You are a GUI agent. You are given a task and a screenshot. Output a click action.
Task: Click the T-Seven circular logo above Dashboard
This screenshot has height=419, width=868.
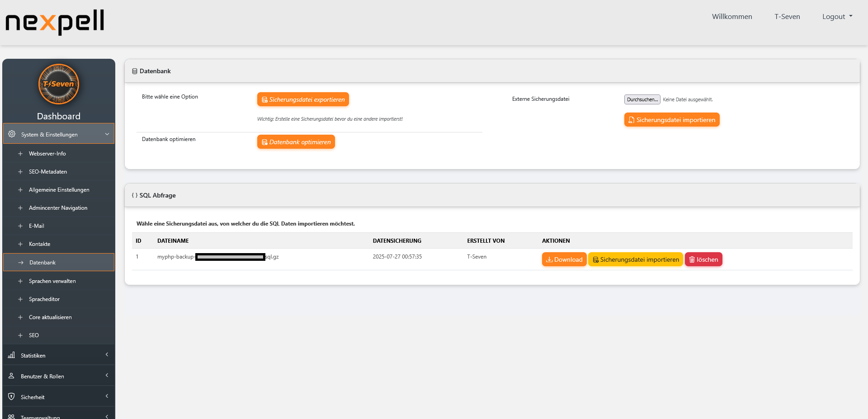[x=59, y=84]
